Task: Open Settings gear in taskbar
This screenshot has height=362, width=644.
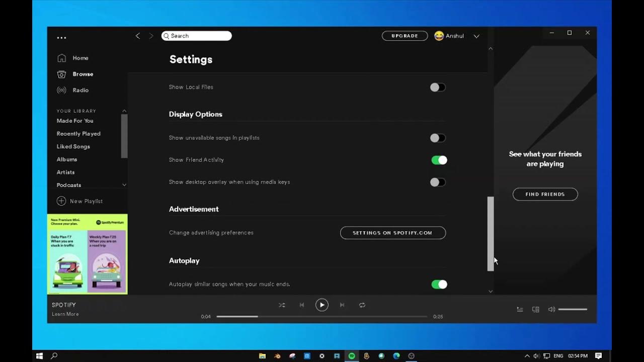Action: [x=322, y=356]
